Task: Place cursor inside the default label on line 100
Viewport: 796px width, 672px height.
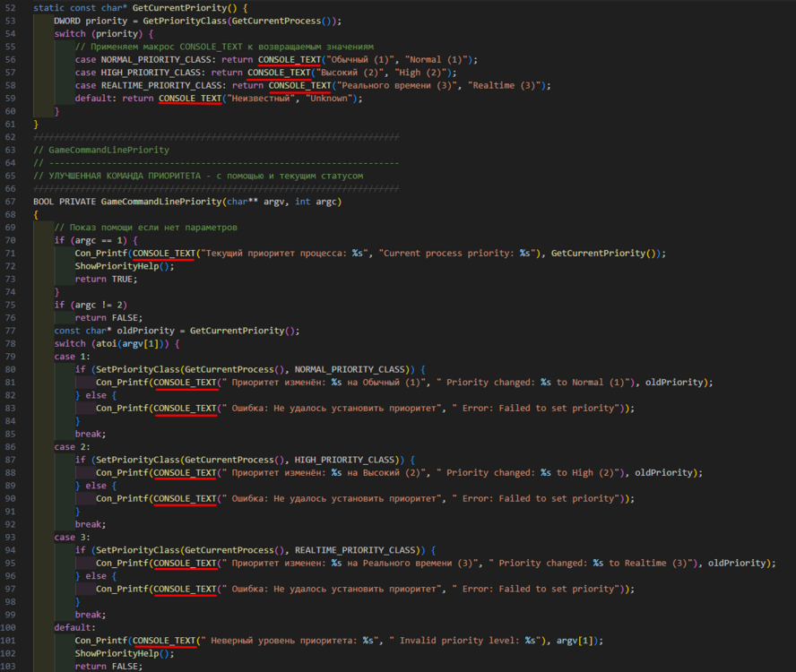Action: pyautogui.click(x=74, y=627)
